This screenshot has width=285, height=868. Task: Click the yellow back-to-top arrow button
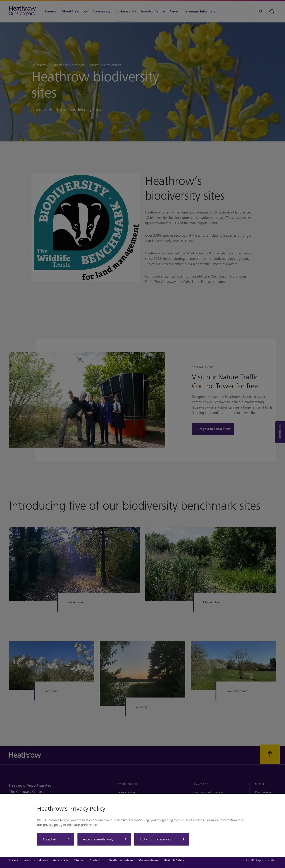click(x=270, y=754)
